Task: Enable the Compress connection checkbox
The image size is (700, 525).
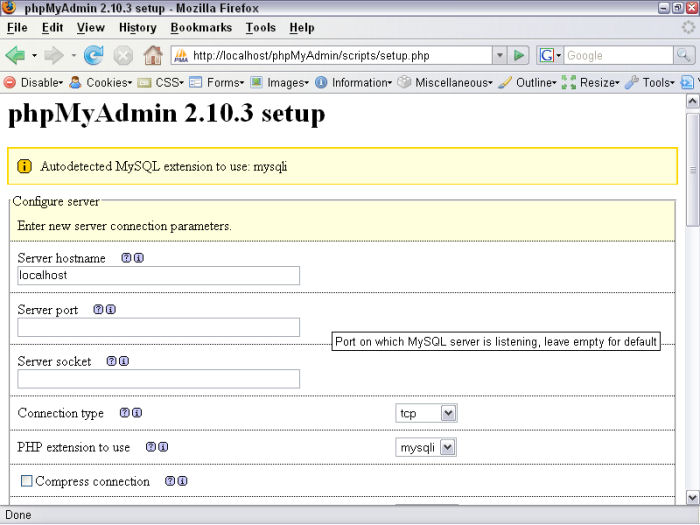Action: pos(27,481)
